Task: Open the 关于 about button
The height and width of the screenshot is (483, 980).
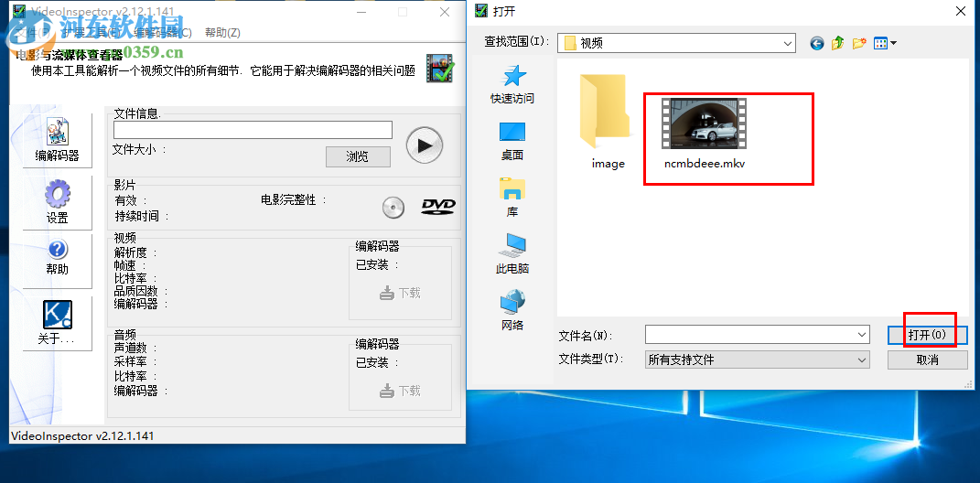Action: click(57, 322)
